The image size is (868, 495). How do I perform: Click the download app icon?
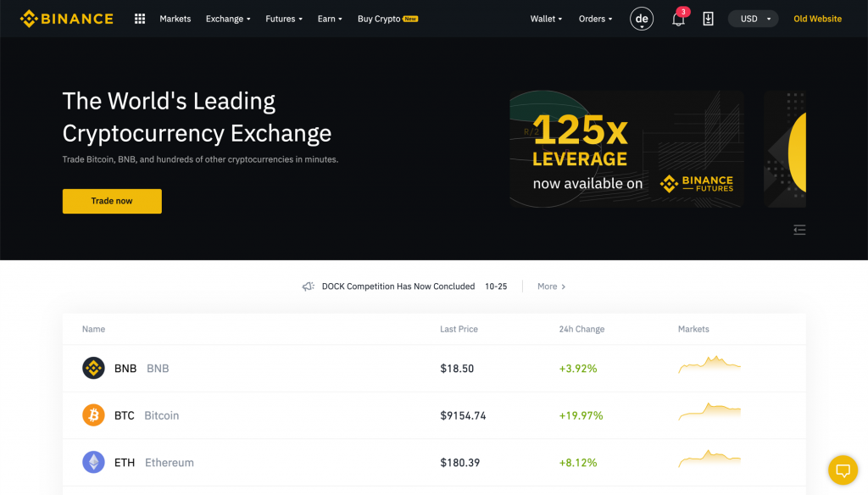pyautogui.click(x=708, y=19)
